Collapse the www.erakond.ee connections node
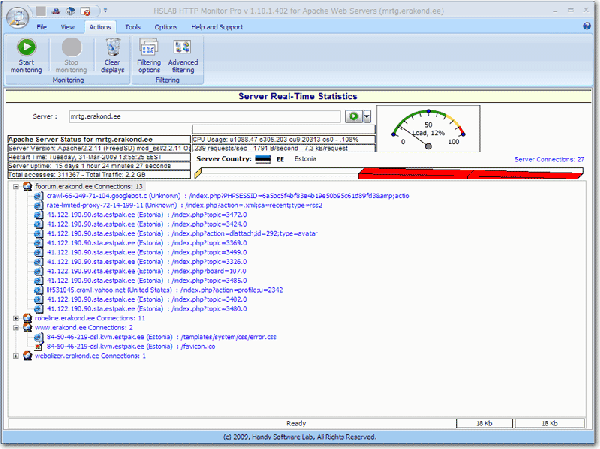Viewport: 600px width, 449px height. point(15,327)
